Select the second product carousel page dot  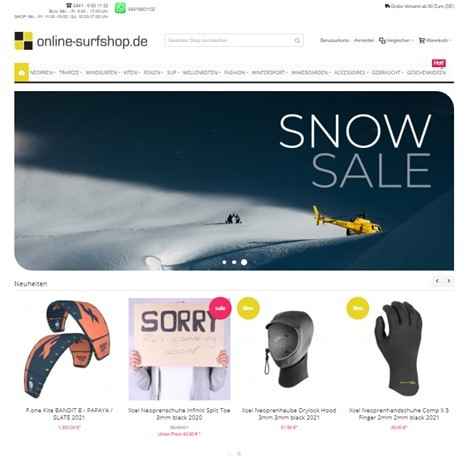[x=239, y=453]
